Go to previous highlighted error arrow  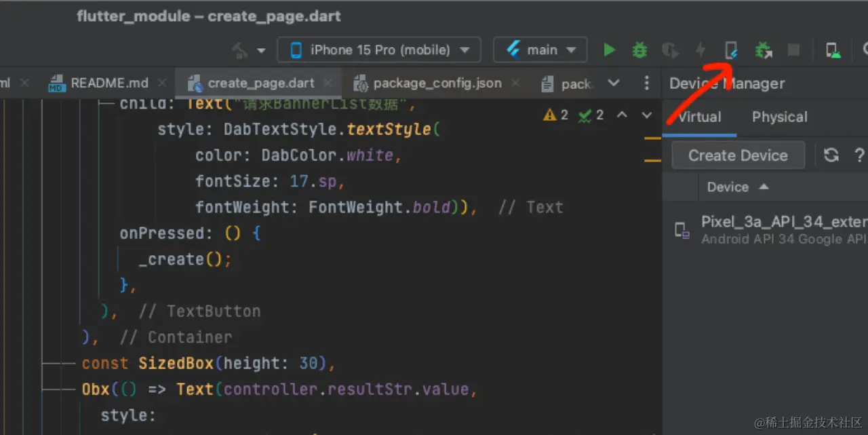point(622,115)
